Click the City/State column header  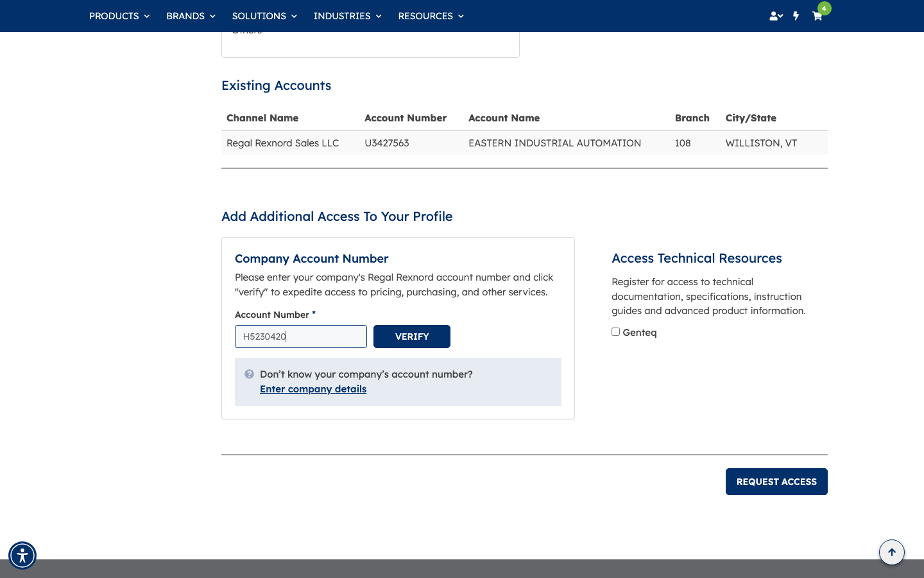pos(751,118)
